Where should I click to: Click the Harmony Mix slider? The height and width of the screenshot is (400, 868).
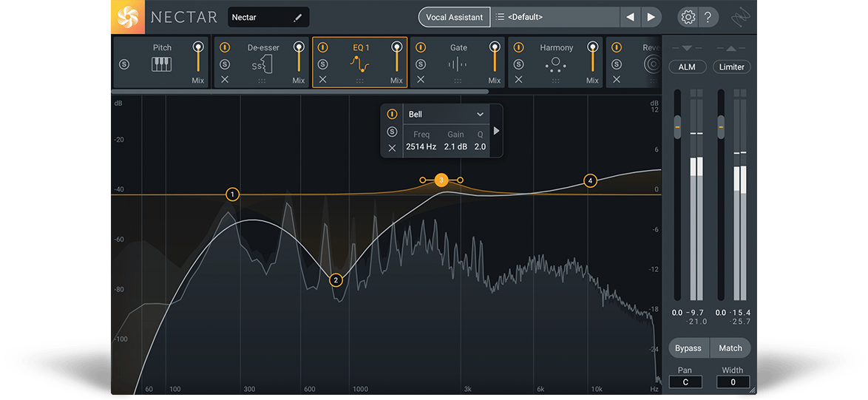pyautogui.click(x=592, y=58)
